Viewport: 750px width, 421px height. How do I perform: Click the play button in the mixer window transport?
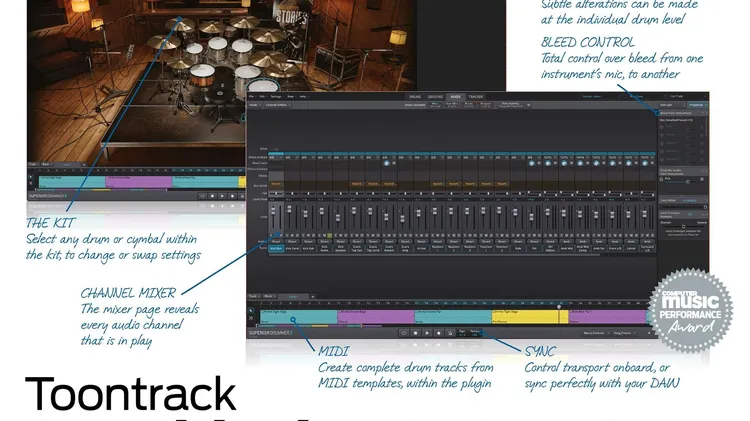427,333
